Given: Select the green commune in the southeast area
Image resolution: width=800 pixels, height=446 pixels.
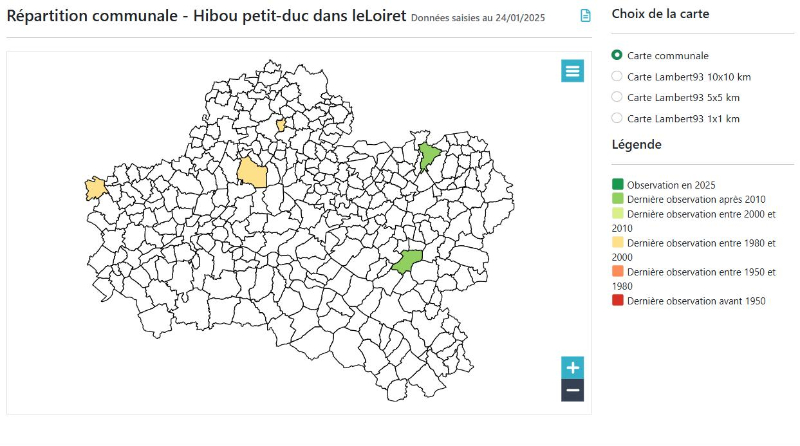Looking at the screenshot, I should pyautogui.click(x=407, y=262).
